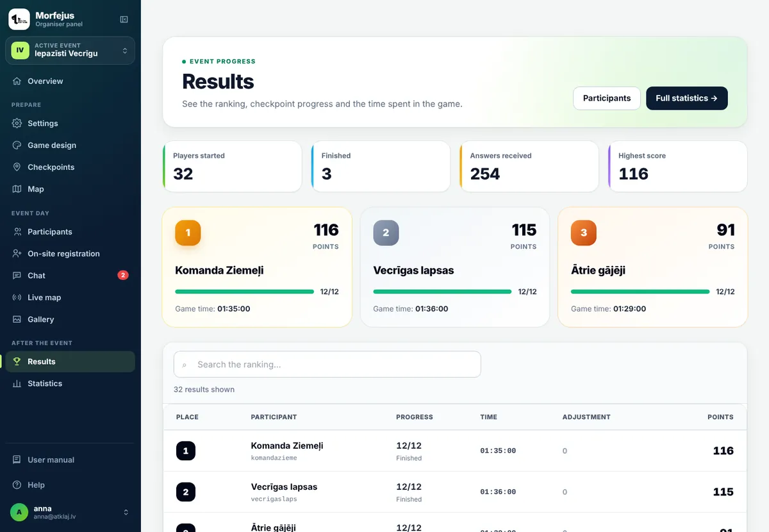Screen dimensions: 769x532
Task: Click the Results trophy icon
Action: point(17,362)
